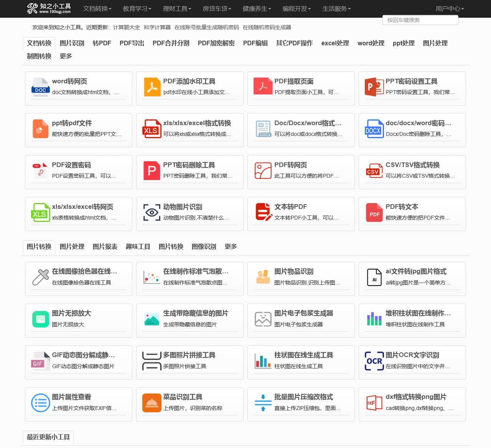Click the 菜品识别工具 dish icon
Image resolution: width=491 pixels, height=448 pixels.
click(x=152, y=403)
